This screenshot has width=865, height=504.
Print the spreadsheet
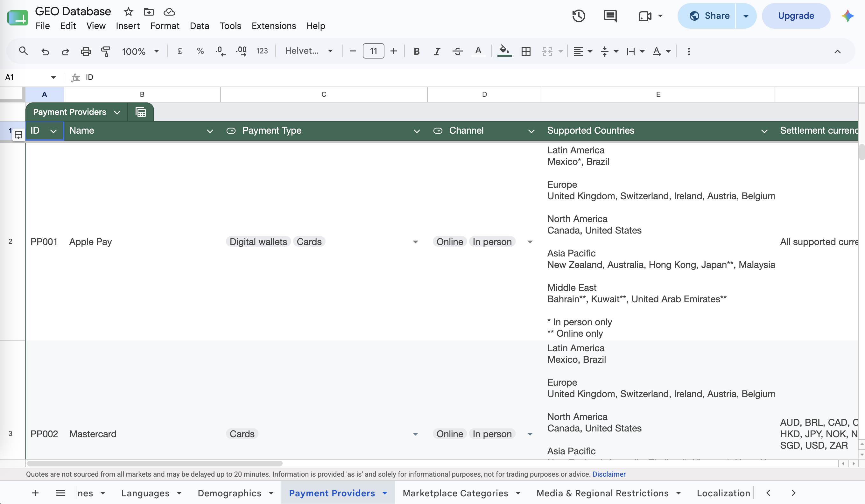click(x=86, y=52)
